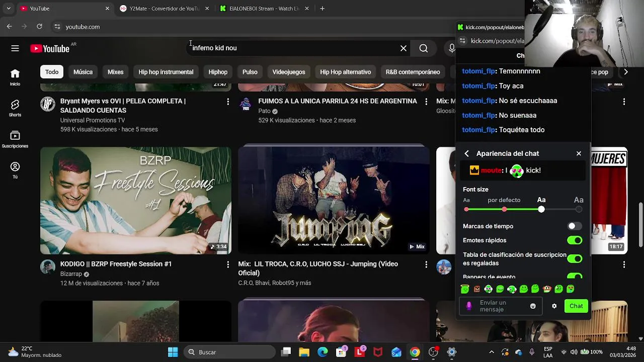
Task: Open channel Universal Promotions TV avatar
Action: tap(48, 104)
